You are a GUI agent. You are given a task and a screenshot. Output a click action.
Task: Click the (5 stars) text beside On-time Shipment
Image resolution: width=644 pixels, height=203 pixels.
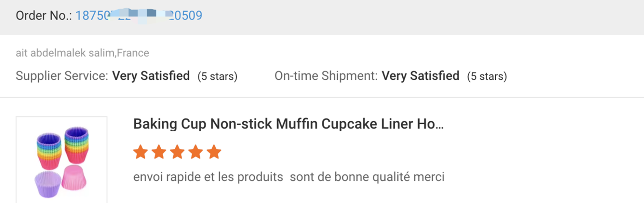tap(487, 76)
